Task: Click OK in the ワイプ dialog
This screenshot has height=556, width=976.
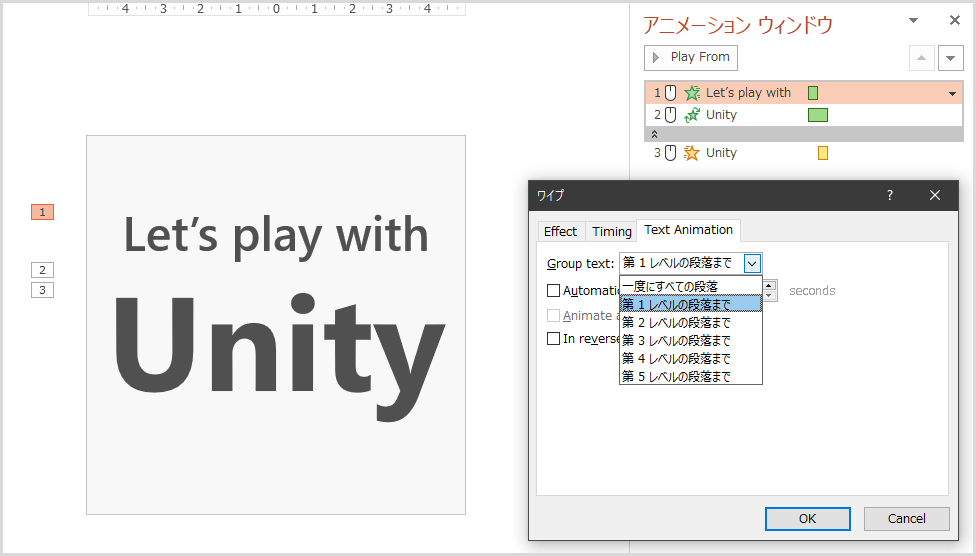Action: [x=807, y=519]
